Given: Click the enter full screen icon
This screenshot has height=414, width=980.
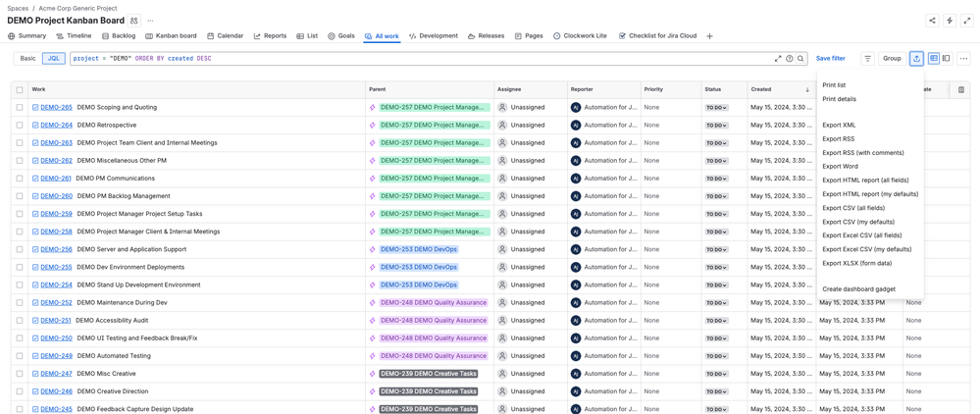Looking at the screenshot, I should pos(966,21).
